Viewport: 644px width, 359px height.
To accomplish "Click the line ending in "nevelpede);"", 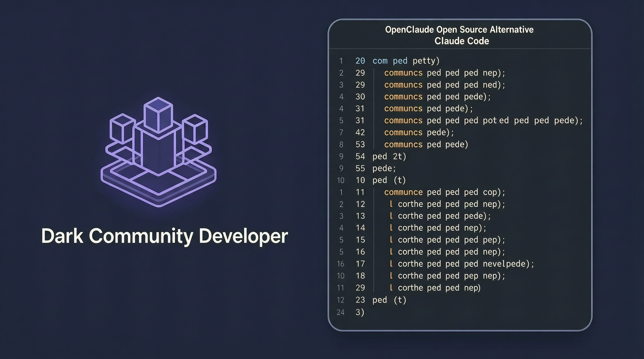I will [462, 264].
